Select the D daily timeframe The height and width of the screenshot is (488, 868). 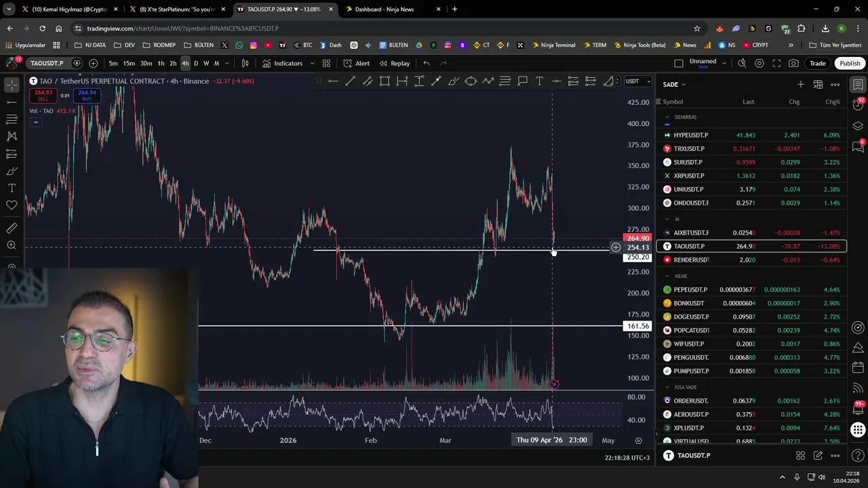tap(196, 63)
